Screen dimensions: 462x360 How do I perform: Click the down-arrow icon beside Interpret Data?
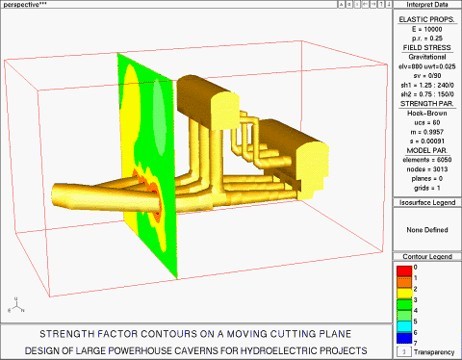coord(389,5)
